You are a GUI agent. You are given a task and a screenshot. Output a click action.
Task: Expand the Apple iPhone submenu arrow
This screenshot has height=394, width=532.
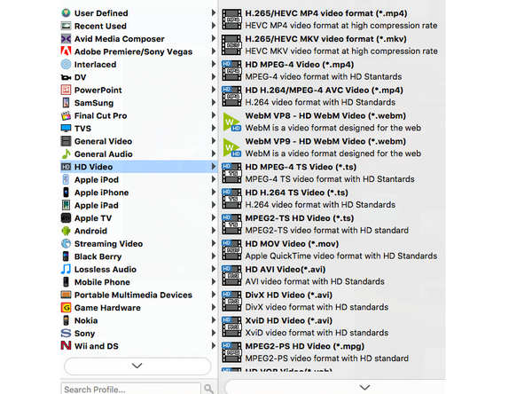click(213, 192)
